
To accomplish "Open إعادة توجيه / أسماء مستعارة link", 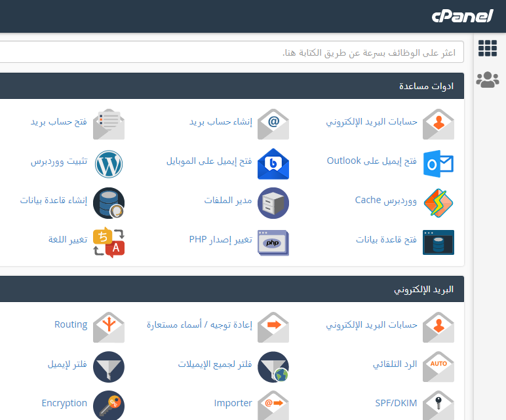I will point(199,324).
